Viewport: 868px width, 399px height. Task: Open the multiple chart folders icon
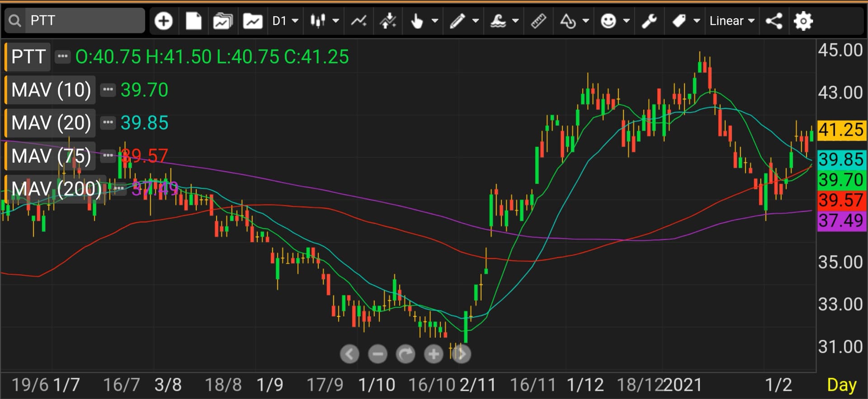coord(222,21)
